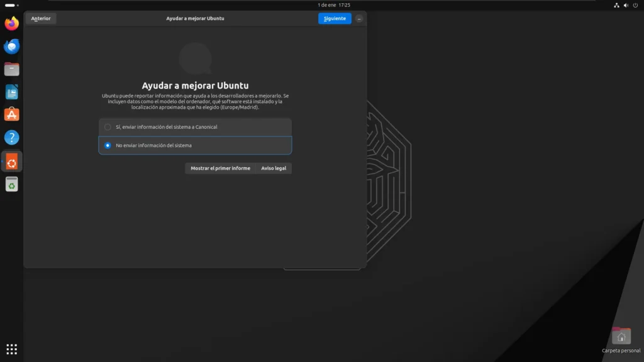Click the window title Ayudar a mejorar Ubuntu
This screenshot has height=362, width=644.
(195, 18)
